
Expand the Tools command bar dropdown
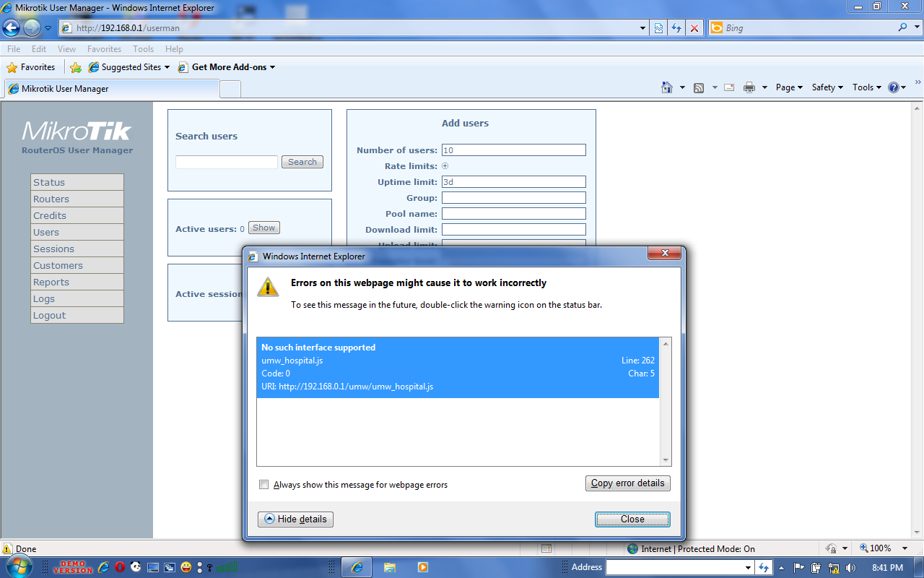click(867, 87)
